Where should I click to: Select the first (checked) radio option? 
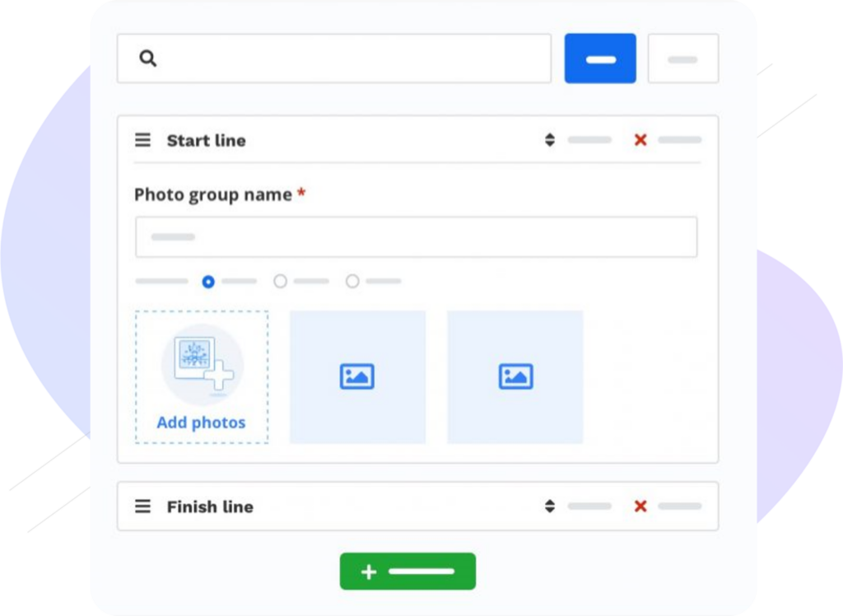[208, 282]
